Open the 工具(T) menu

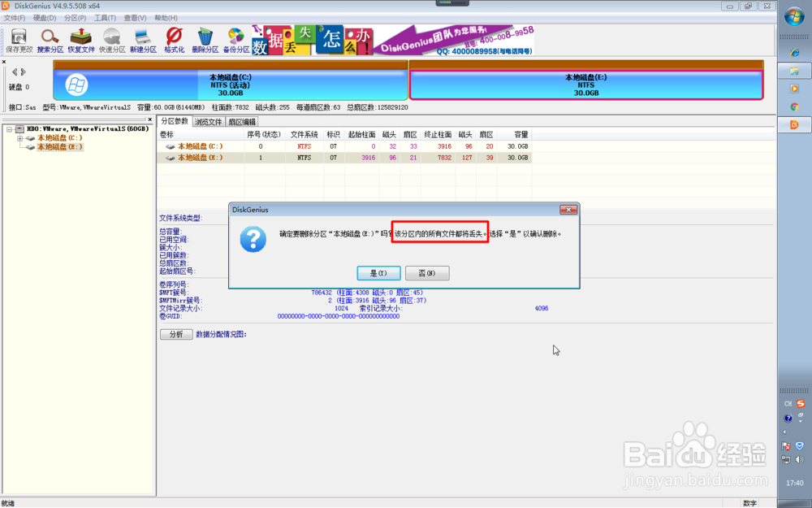tap(105, 18)
